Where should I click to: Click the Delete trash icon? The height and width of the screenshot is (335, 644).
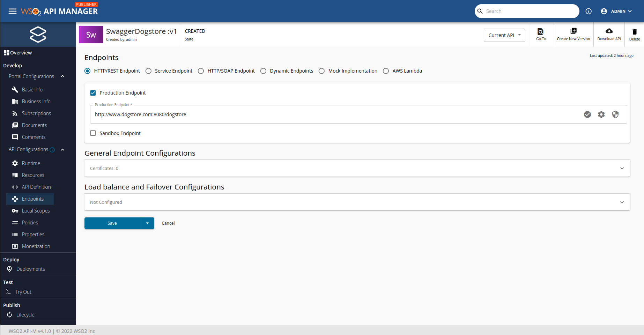pos(635,32)
